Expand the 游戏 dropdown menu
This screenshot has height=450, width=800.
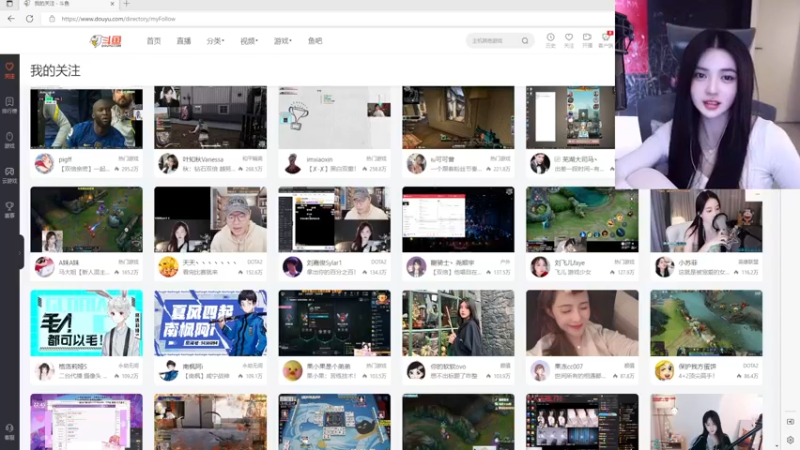coord(283,41)
